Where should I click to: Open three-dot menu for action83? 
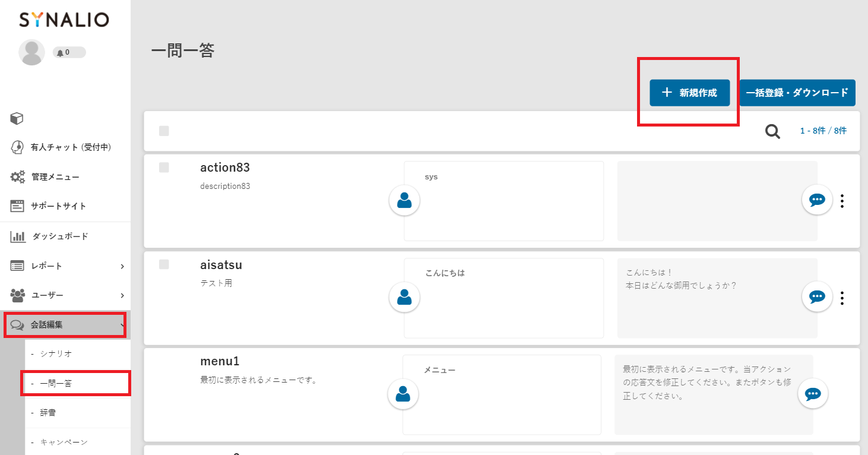[842, 201]
